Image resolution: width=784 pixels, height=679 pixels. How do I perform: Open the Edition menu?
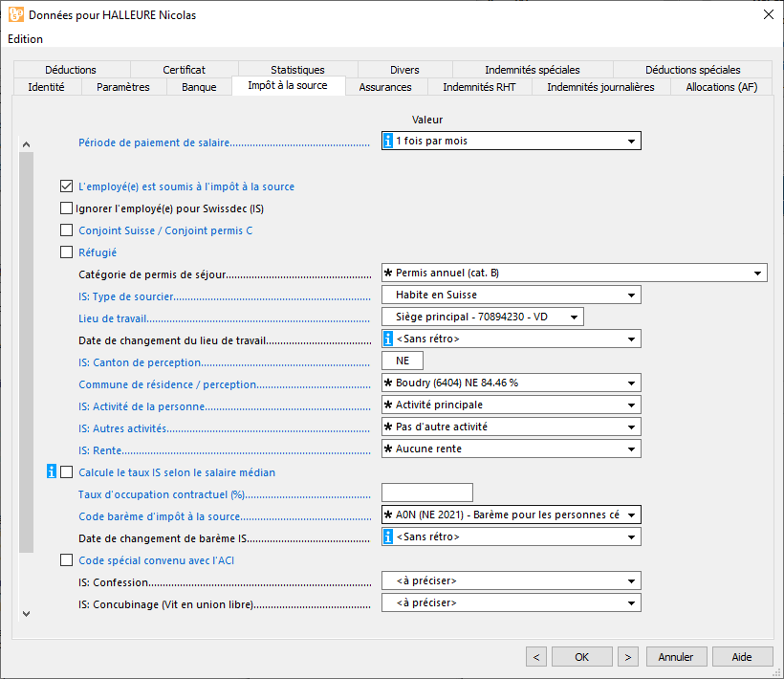coord(25,39)
